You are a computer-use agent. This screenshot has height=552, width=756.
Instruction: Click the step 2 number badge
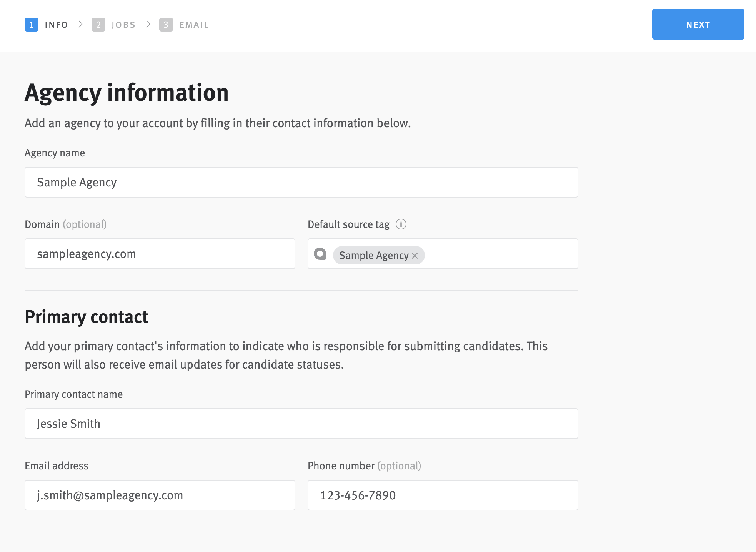[99, 24]
